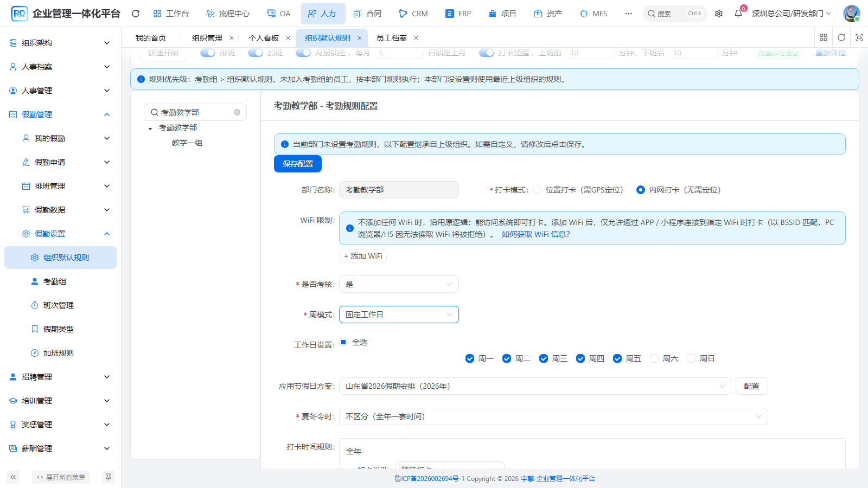This screenshot has height=488, width=868.
Task: Close the 员工档案 tab
Action: 416,38
